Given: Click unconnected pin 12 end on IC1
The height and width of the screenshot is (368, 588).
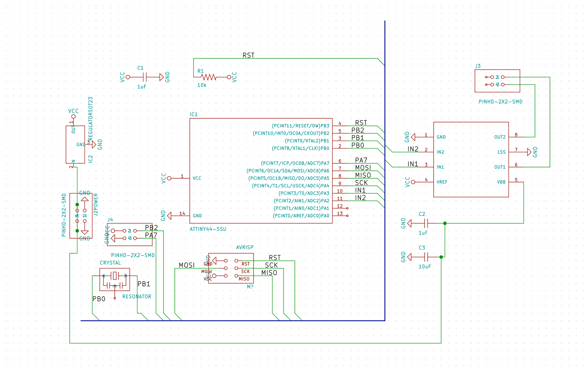Looking at the screenshot, I should [347, 208].
